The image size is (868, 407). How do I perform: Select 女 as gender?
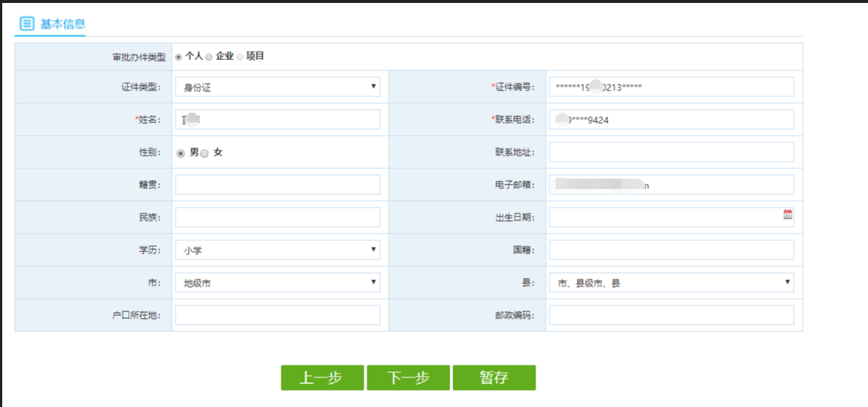(x=205, y=153)
